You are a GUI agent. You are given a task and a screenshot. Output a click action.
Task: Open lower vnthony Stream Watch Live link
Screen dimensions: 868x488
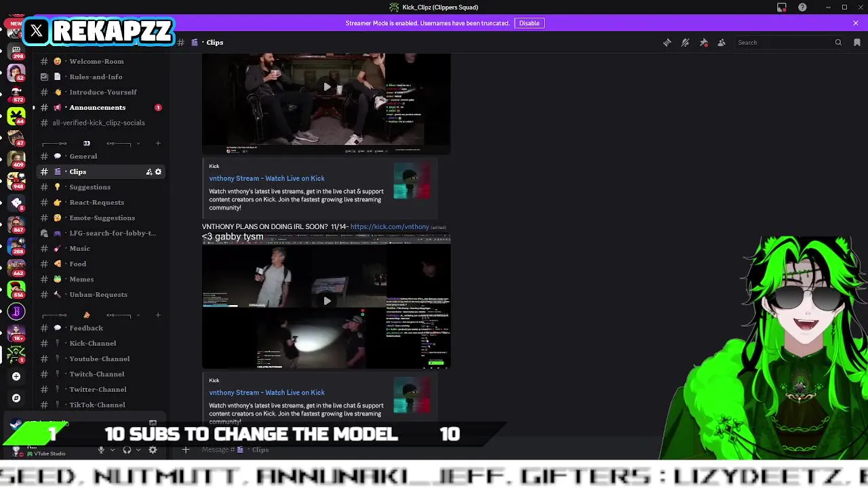coord(267,392)
